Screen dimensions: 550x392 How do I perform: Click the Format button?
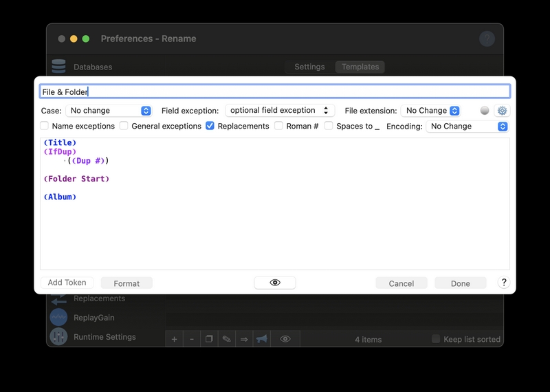(x=126, y=283)
